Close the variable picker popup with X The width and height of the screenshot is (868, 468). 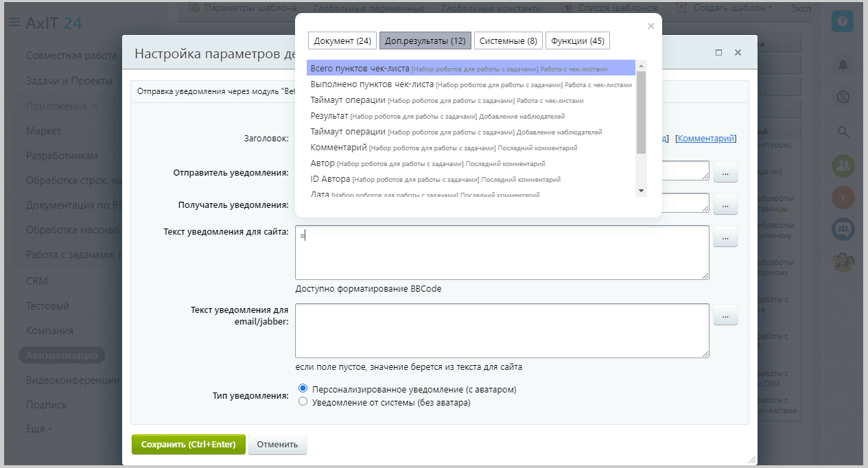click(x=651, y=26)
